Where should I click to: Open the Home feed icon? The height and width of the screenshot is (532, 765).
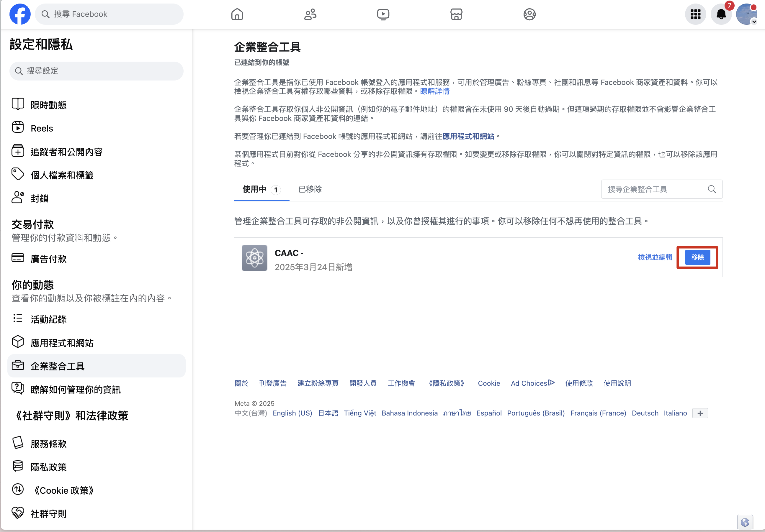coord(237,14)
